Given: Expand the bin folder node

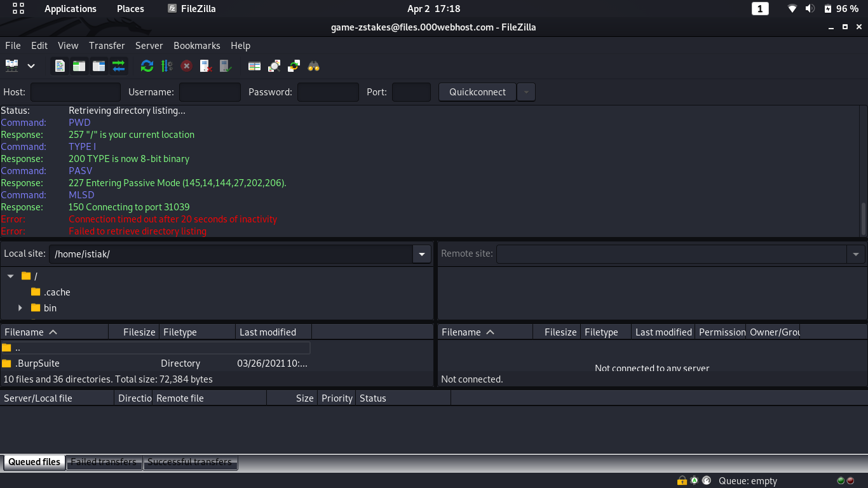Looking at the screenshot, I should coord(20,308).
